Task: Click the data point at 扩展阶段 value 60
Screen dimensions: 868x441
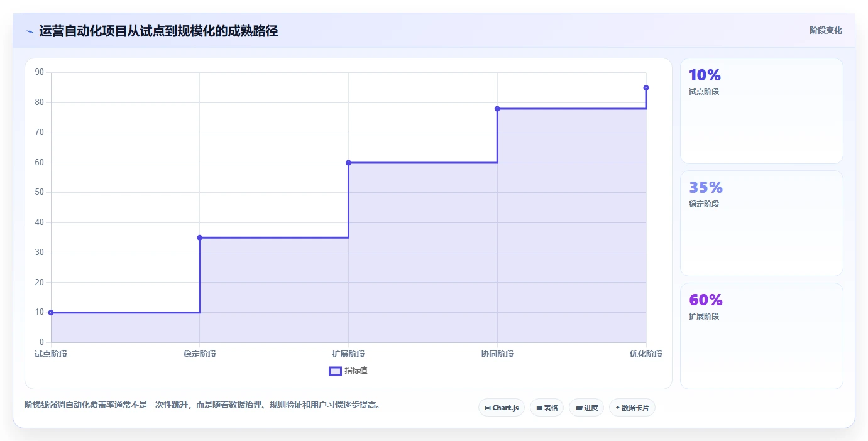Action: click(348, 163)
